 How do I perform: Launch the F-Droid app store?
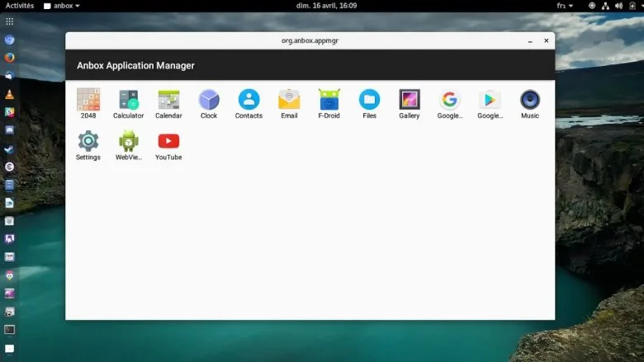[329, 100]
